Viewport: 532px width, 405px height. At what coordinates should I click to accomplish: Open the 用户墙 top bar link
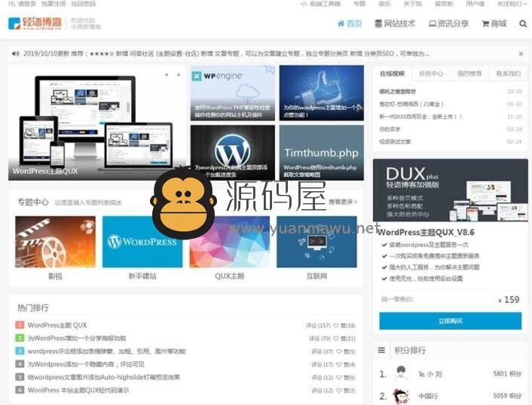click(475, 4)
